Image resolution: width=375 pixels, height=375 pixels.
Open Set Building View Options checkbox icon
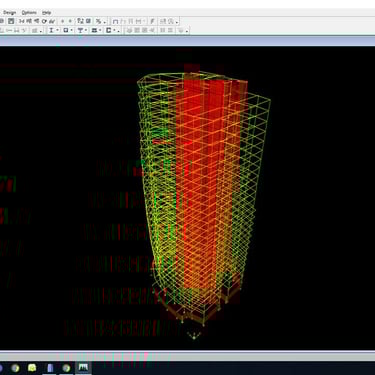(x=88, y=21)
